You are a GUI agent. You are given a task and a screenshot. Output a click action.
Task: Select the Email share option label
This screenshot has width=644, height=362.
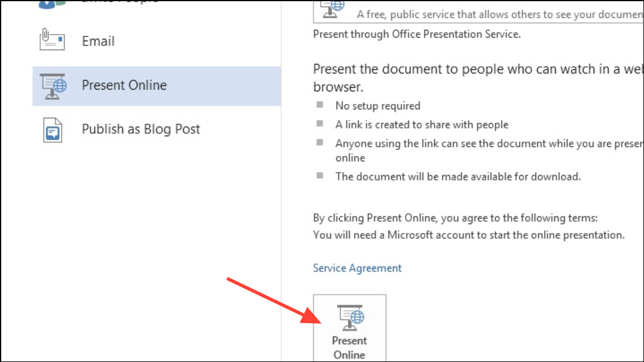click(98, 41)
